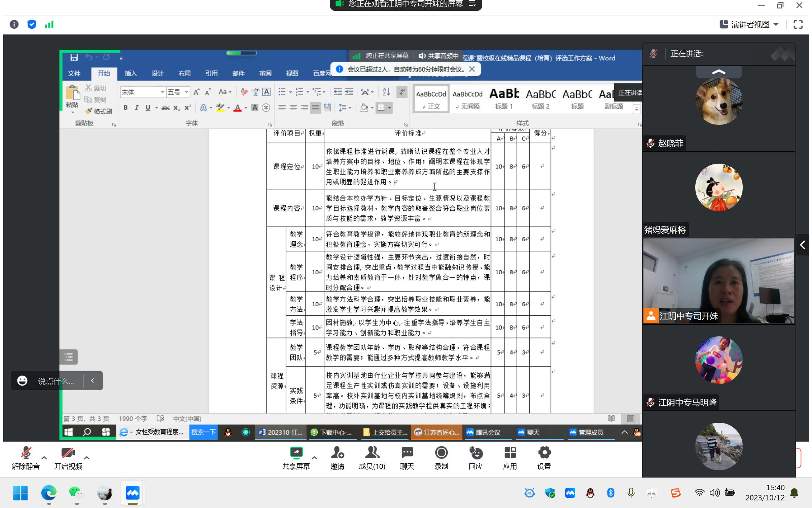Toggle italic formatting in Word ribbon
The image size is (812, 508).
tap(137, 107)
